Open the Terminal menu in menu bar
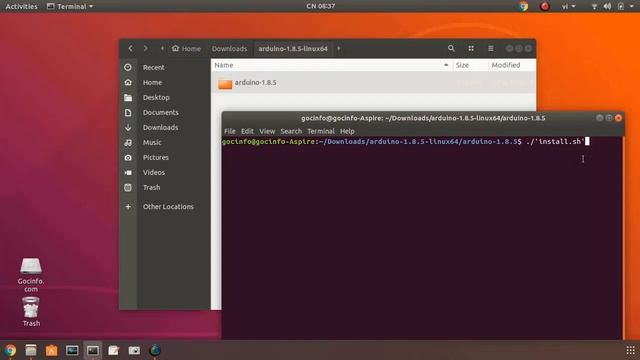Screen dimensions: 640x360 click(x=321, y=131)
